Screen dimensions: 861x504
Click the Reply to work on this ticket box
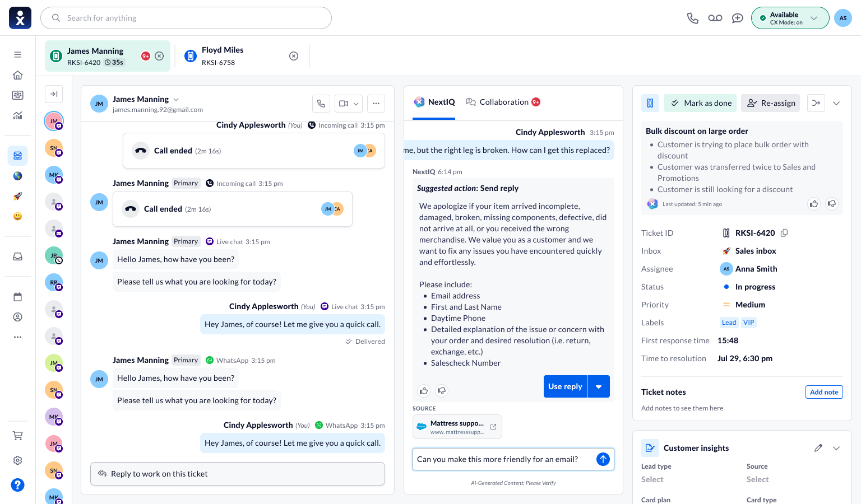click(x=238, y=474)
